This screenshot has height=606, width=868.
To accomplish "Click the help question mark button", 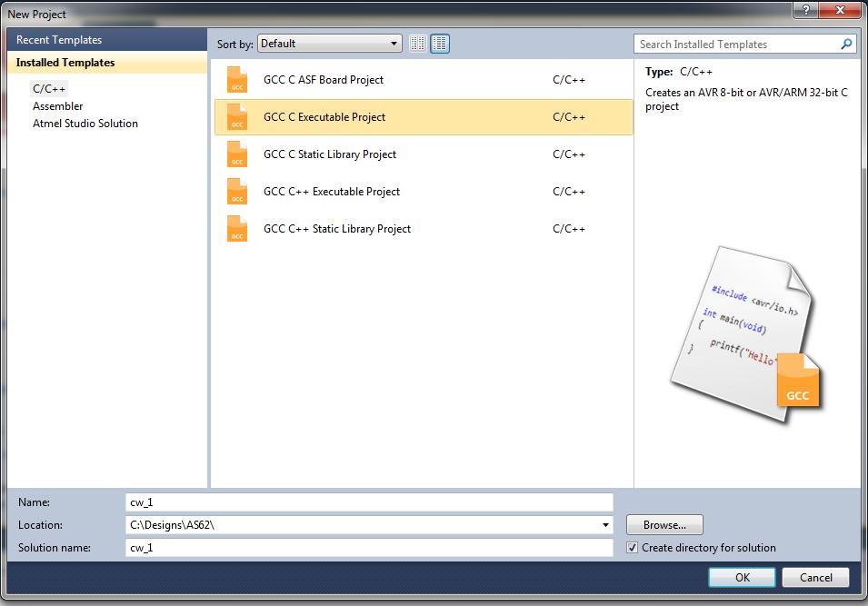I will pyautogui.click(x=805, y=9).
